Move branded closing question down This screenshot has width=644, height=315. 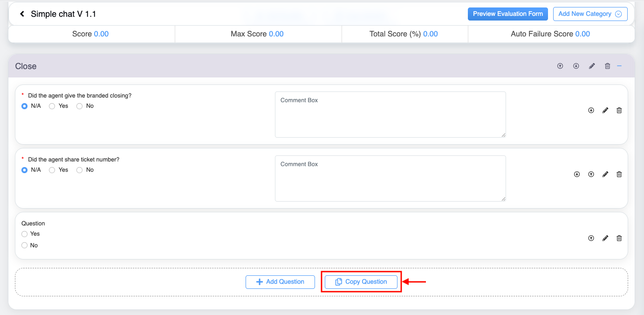tap(591, 111)
